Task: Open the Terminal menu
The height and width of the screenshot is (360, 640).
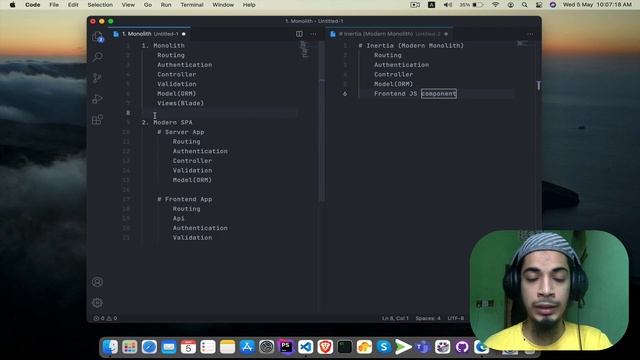Action: tap(192, 5)
